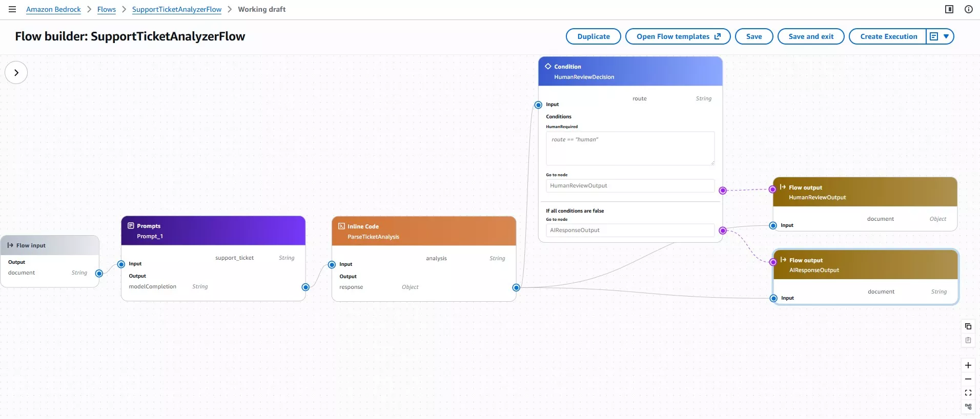Click the AIResponseOutput purple conditional connector

click(773, 262)
